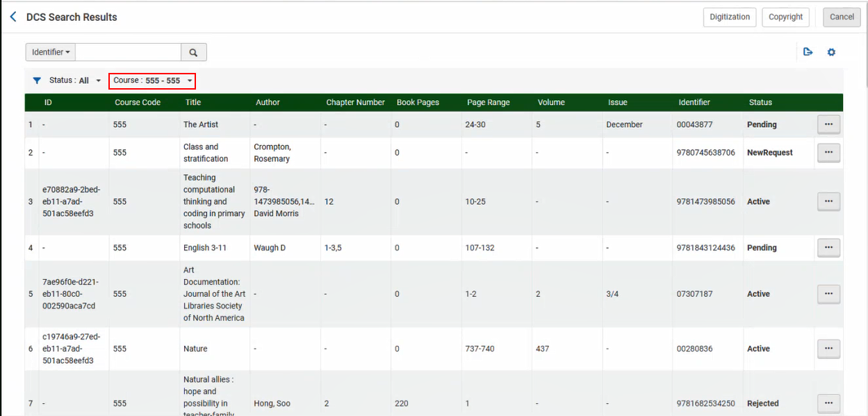Click identifier 00280836
The image size is (868, 416).
click(x=694, y=349)
